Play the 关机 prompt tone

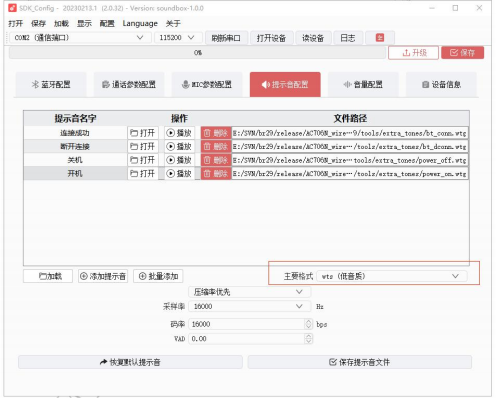pyautogui.click(x=179, y=160)
